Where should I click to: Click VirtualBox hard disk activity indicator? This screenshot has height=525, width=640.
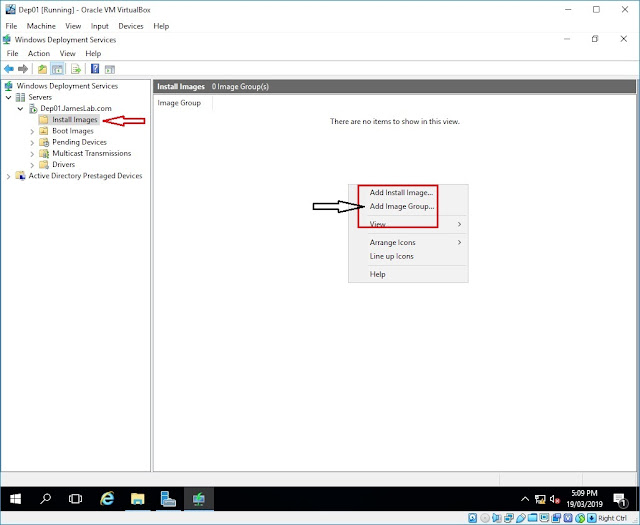click(473, 518)
